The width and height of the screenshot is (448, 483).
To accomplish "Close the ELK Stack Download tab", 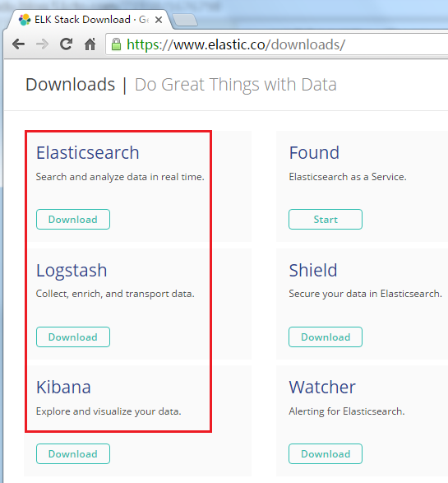I will (x=159, y=20).
